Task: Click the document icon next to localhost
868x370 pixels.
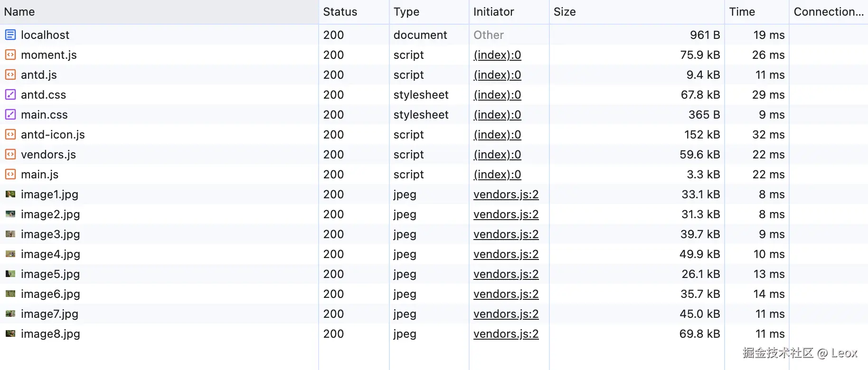Action: (10, 35)
